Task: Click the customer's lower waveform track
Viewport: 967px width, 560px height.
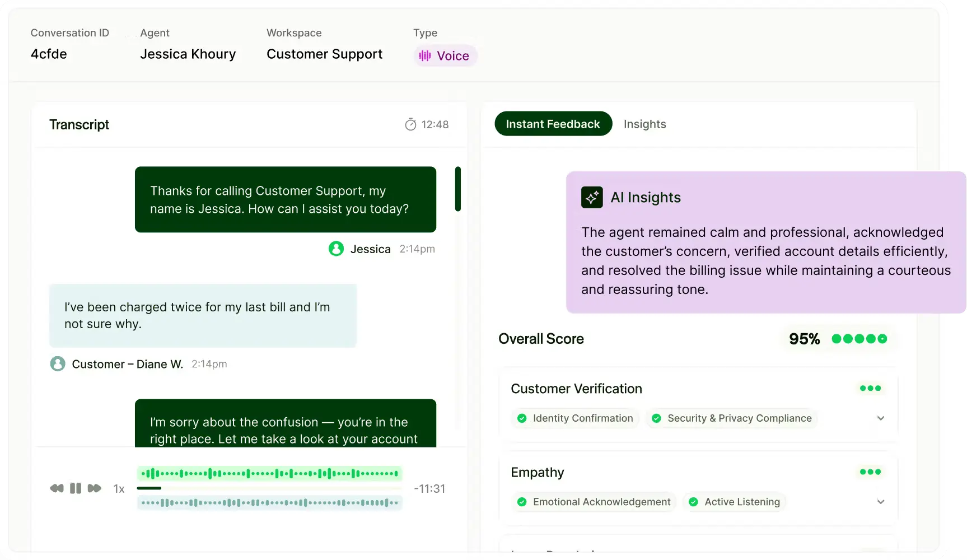Action: point(269,503)
